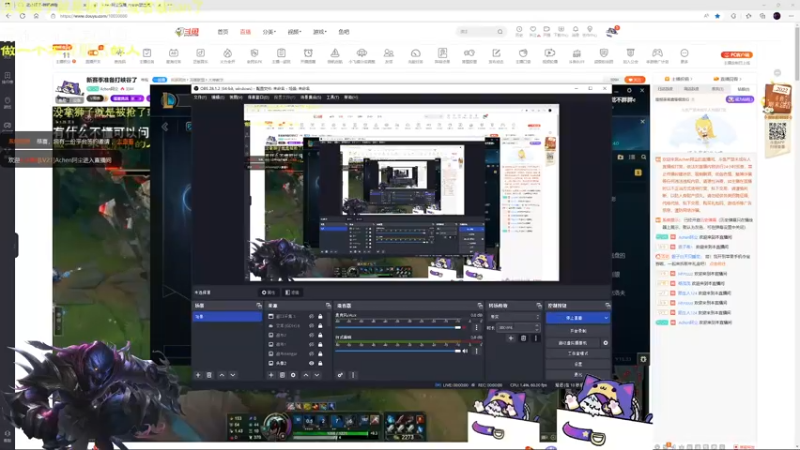Open the ellipsis More icon in Douyu toolbar
This screenshot has width=800, height=450.
pos(684,55)
